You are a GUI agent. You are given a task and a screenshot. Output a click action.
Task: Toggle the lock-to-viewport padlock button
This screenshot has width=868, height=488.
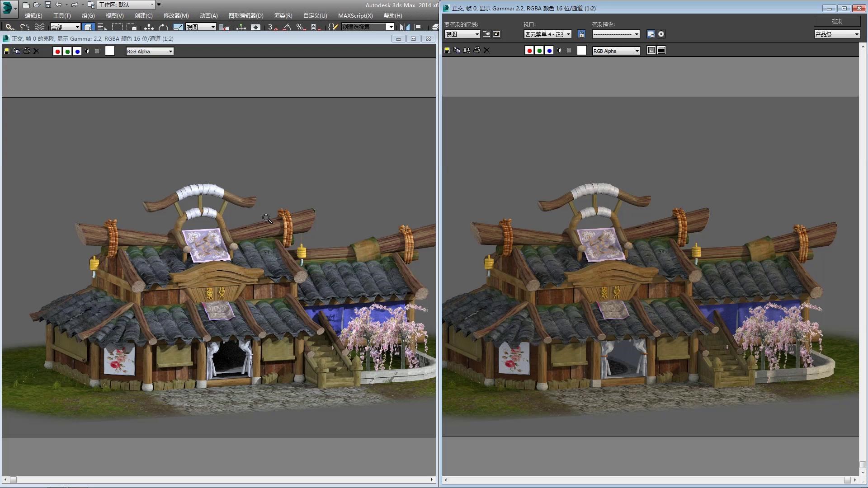[x=581, y=34]
